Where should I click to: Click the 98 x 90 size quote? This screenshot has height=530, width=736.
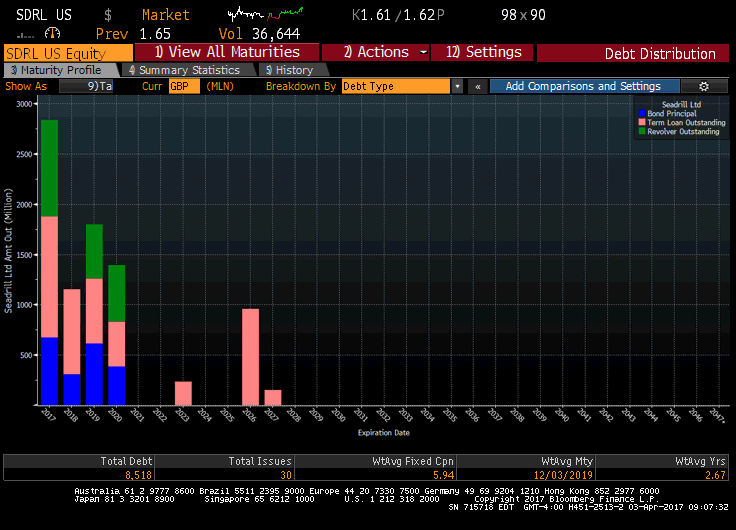tap(523, 15)
